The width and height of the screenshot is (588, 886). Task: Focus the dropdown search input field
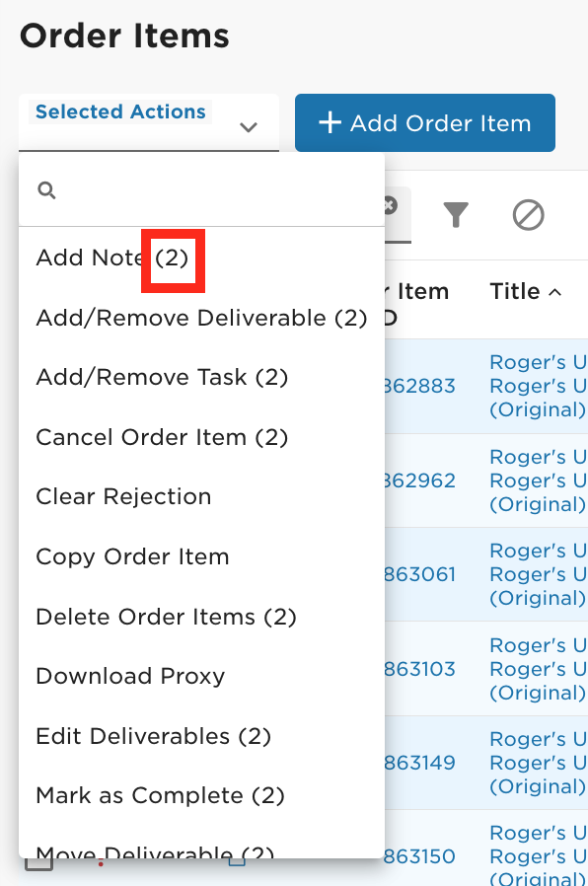(201, 190)
